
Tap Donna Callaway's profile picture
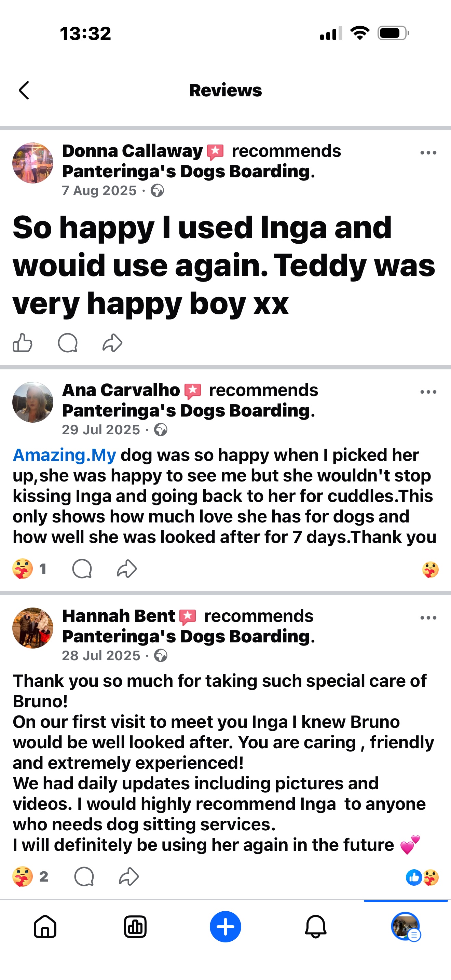click(33, 163)
